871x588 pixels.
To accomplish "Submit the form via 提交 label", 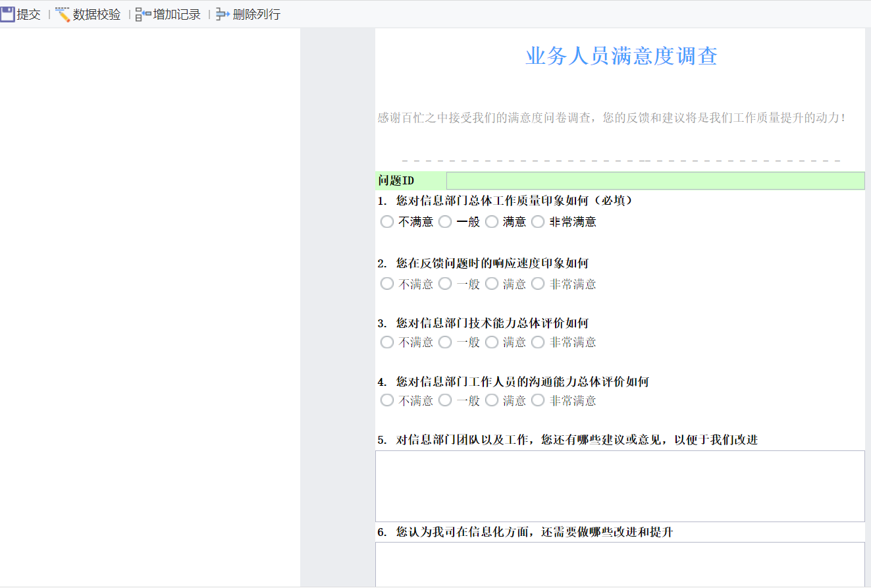I will click(x=28, y=14).
